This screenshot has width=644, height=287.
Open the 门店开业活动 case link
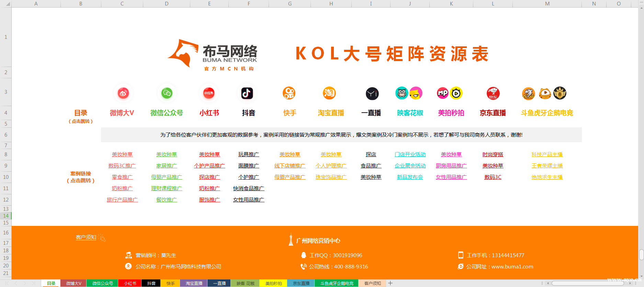coord(410,154)
